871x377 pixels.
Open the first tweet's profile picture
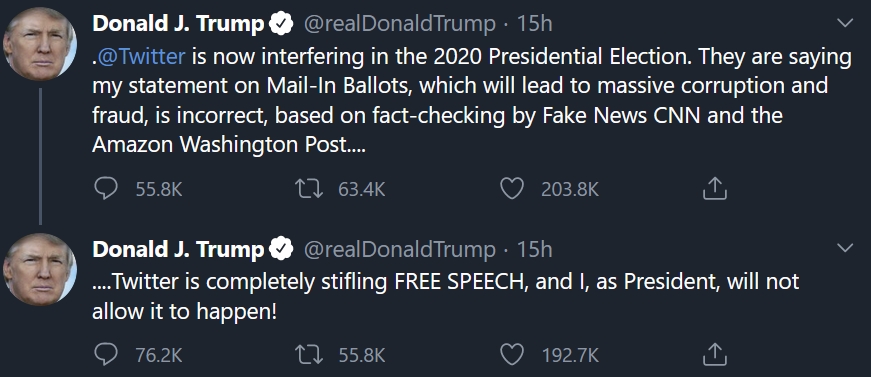click(x=39, y=44)
